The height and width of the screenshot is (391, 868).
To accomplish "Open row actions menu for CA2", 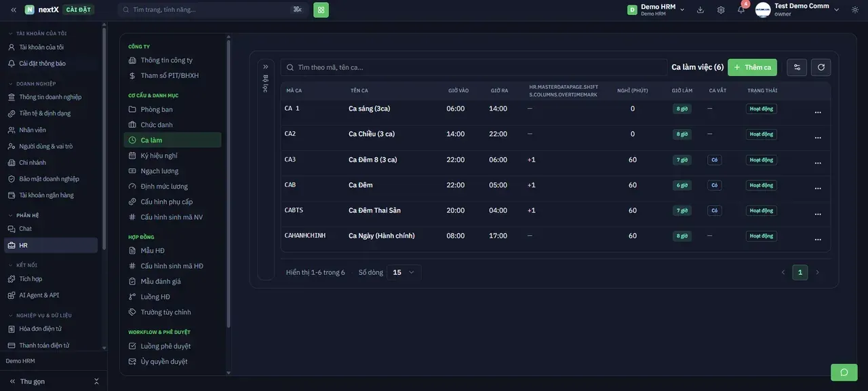I will pyautogui.click(x=818, y=137).
